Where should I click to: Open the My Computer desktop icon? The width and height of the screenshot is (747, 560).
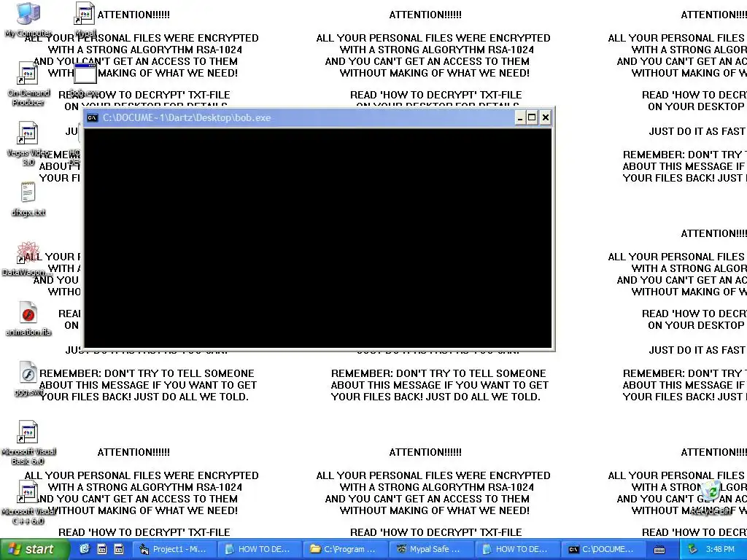click(28, 19)
